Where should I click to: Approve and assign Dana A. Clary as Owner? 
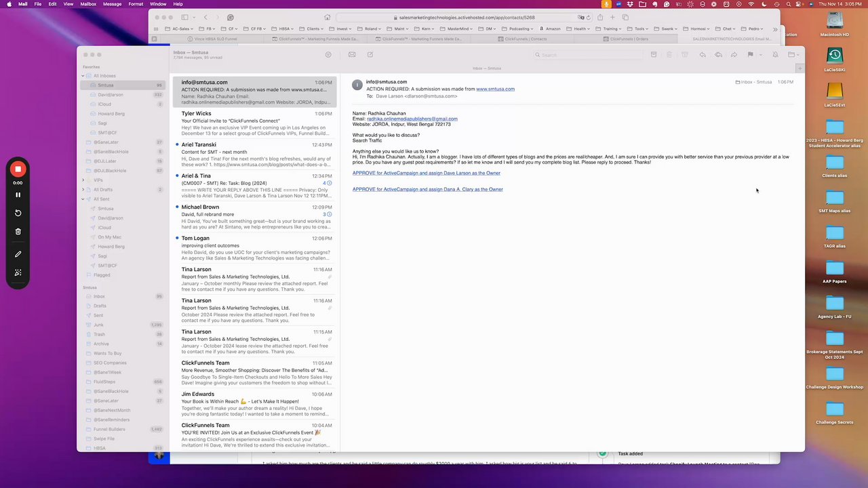click(428, 189)
